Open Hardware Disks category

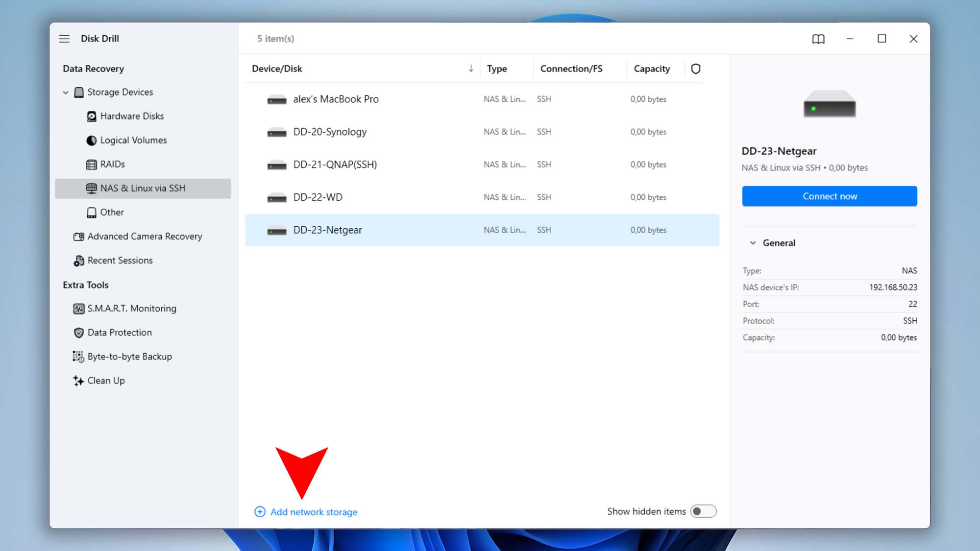click(x=132, y=116)
